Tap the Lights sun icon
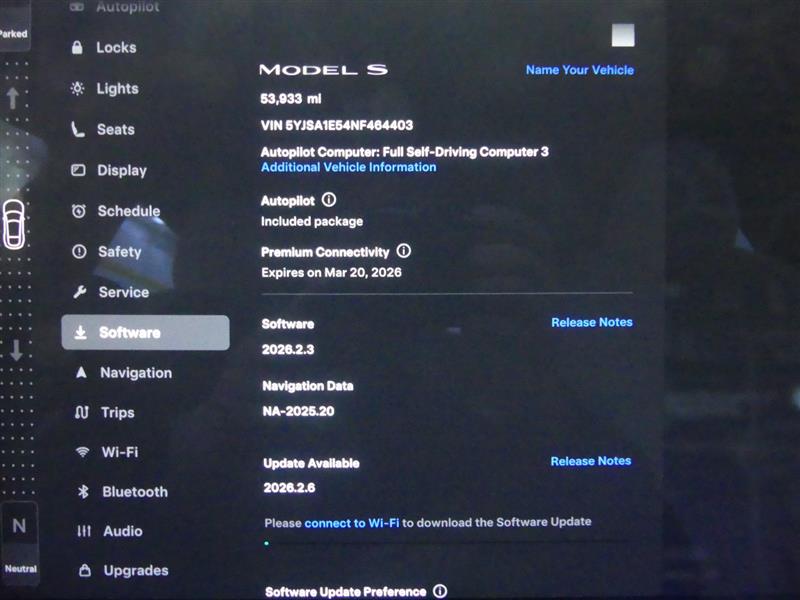Image resolution: width=800 pixels, height=600 pixels. tap(77, 88)
